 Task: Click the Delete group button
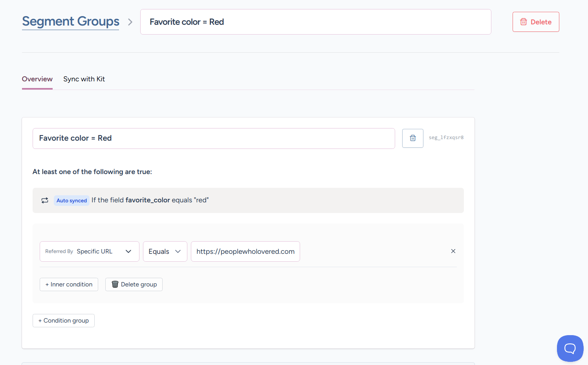pyautogui.click(x=134, y=284)
